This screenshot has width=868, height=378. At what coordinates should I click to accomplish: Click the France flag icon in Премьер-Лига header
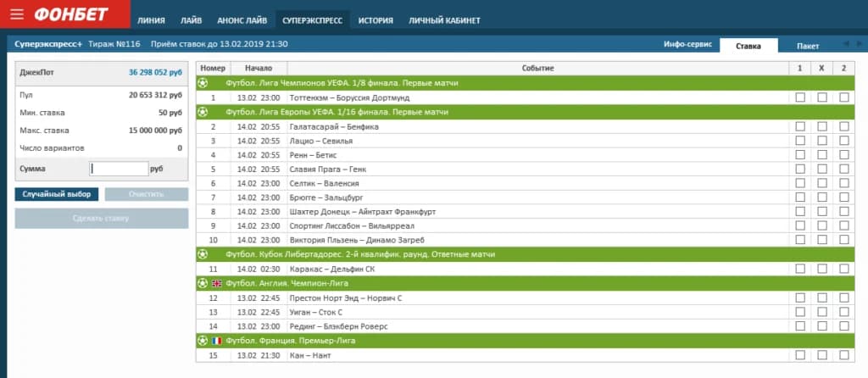pos(216,341)
